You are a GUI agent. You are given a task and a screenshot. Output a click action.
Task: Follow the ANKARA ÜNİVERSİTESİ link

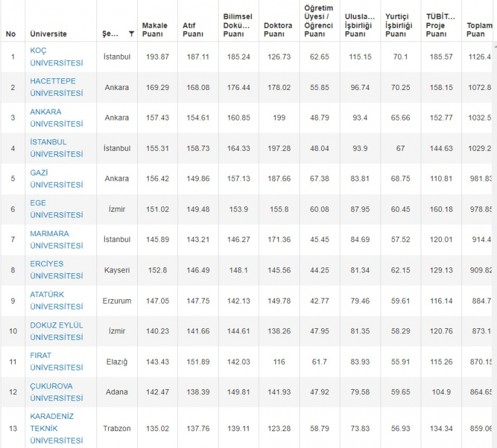[56, 118]
